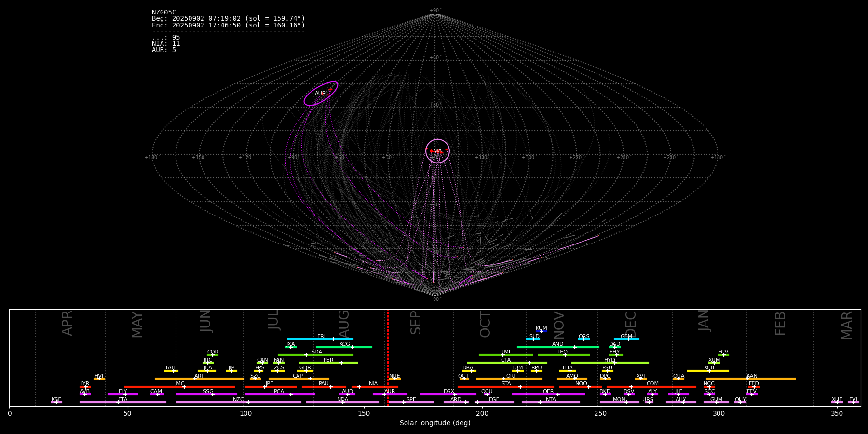Screen dimensions: 868x434
Task: Select the NZC shower label
Action: tap(238, 400)
